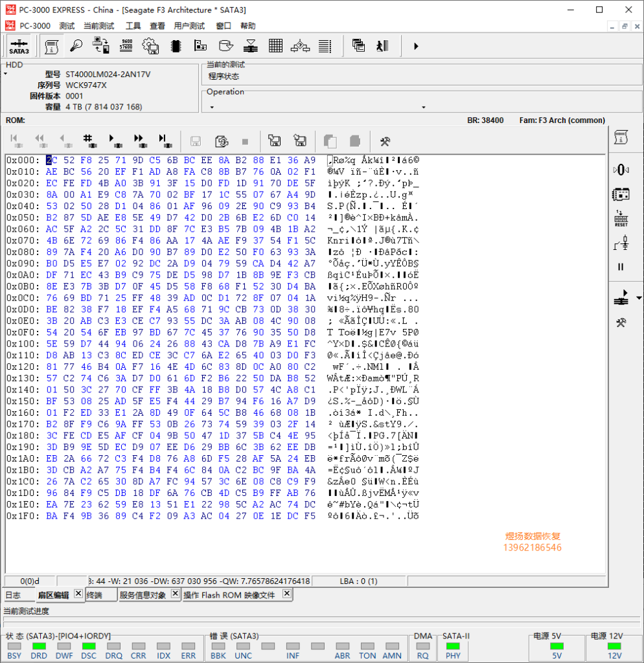The width and height of the screenshot is (644, 663).
Task: Click the disk cylinder with arrow icon
Action: 226,46
